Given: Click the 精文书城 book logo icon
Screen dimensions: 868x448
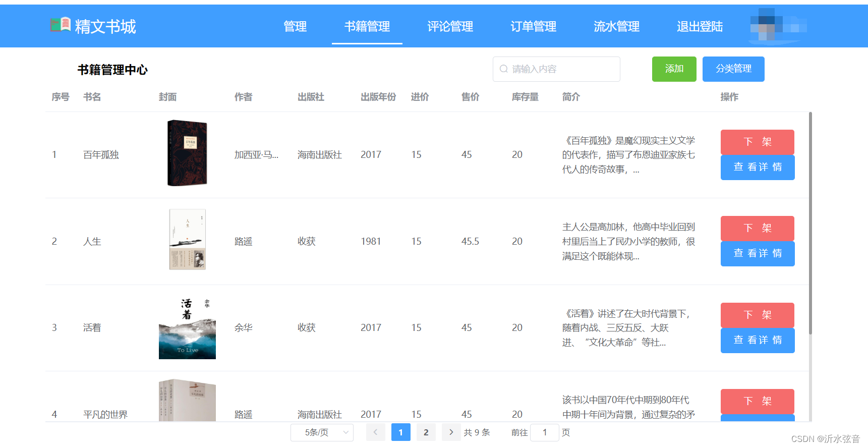Looking at the screenshot, I should pyautogui.click(x=60, y=24).
